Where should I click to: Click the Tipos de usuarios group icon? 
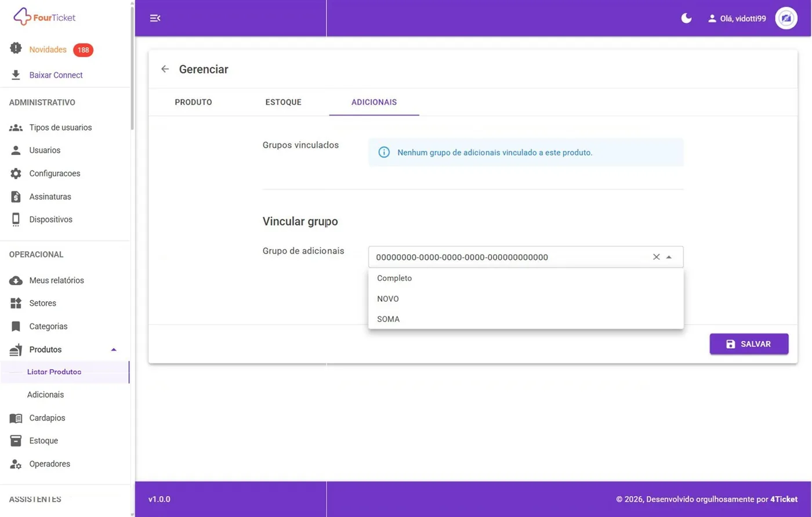tap(16, 128)
